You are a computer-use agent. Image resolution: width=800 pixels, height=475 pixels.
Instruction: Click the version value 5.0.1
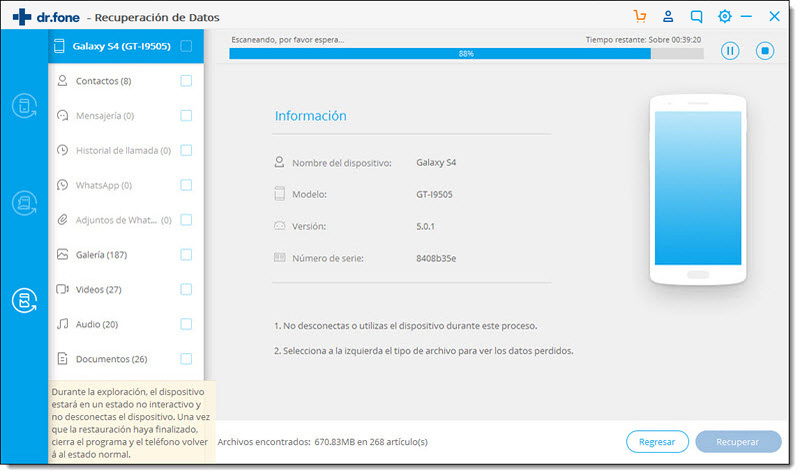click(x=425, y=227)
